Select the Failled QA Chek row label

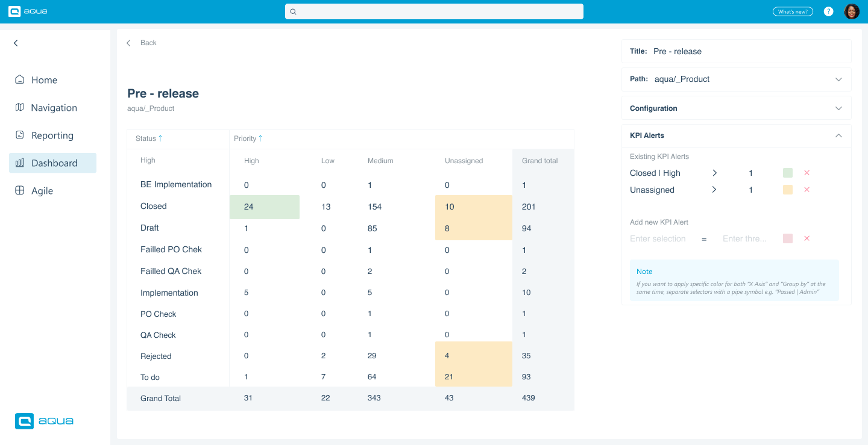[x=171, y=272]
